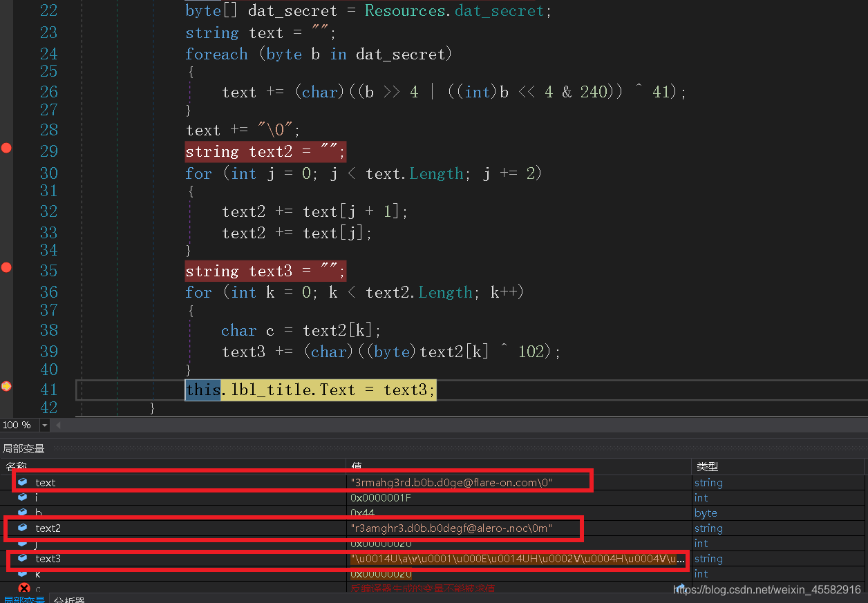The height and width of the screenshot is (603, 868).
Task: Click the text2 variable name
Action: [x=48, y=528]
